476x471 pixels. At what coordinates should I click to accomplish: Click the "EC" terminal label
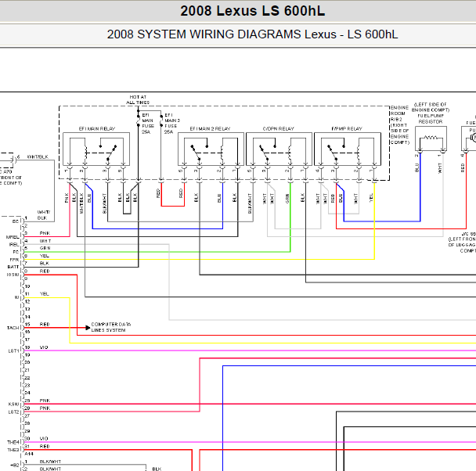pyautogui.click(x=16, y=221)
